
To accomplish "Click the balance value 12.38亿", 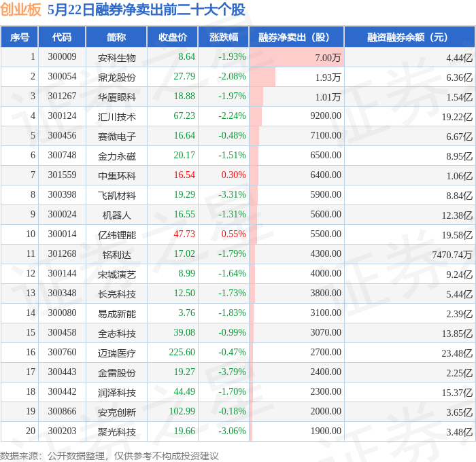I will (x=457, y=215).
